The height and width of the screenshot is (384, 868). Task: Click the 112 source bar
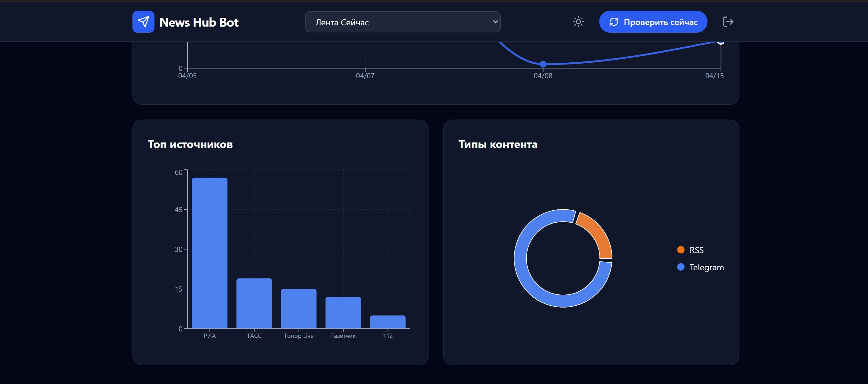[x=388, y=322]
